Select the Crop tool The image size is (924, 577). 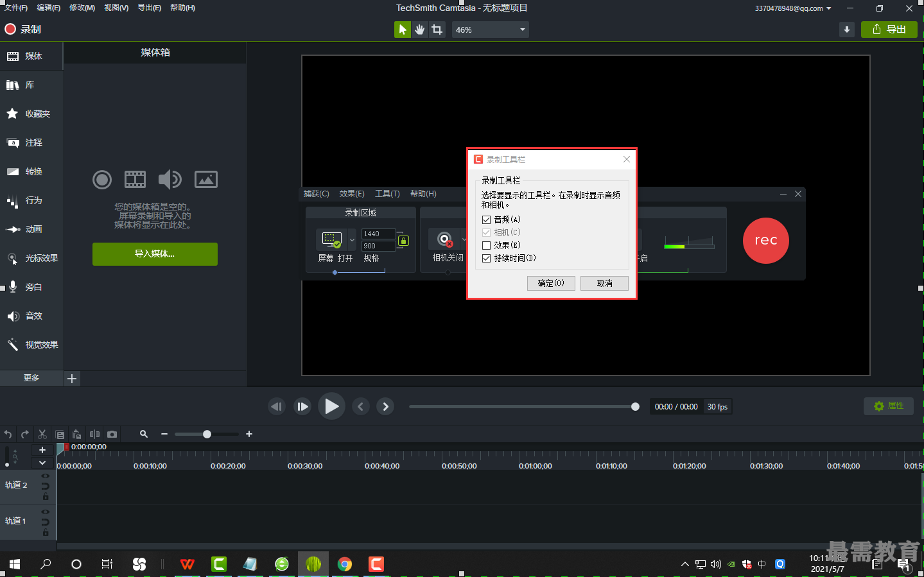[437, 30]
